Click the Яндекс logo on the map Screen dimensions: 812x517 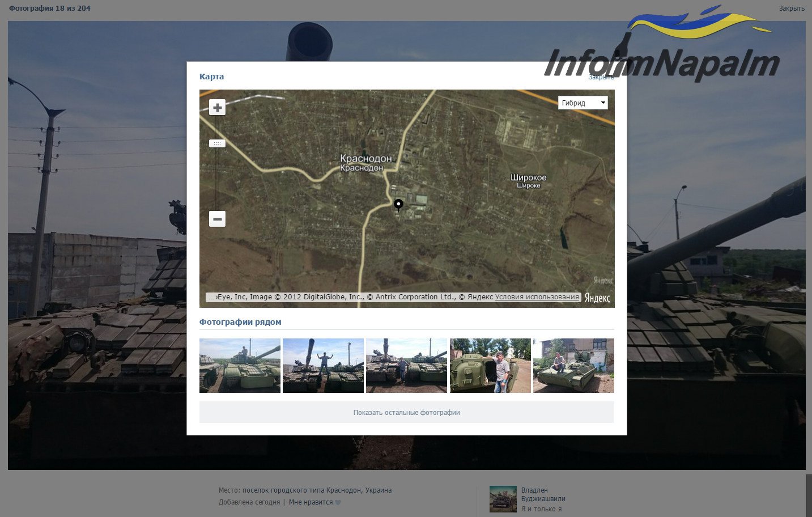[597, 298]
